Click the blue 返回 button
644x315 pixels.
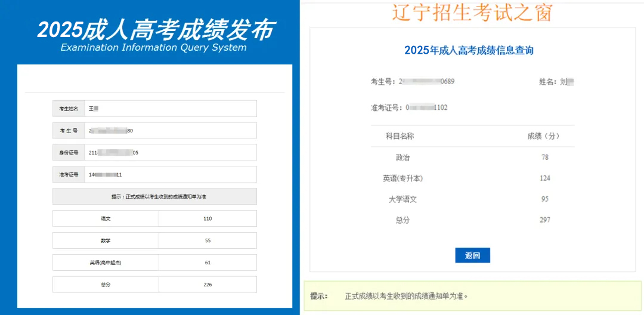tap(472, 255)
